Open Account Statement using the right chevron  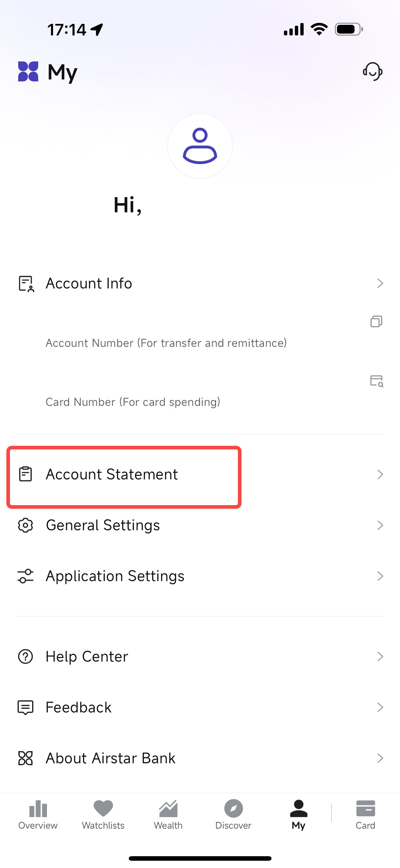click(x=380, y=475)
